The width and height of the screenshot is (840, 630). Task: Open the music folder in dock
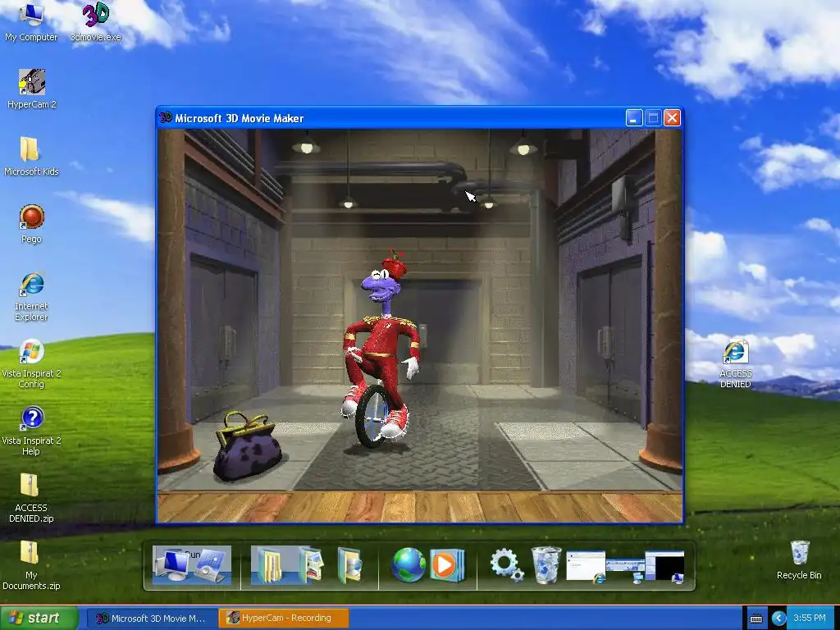point(349,565)
